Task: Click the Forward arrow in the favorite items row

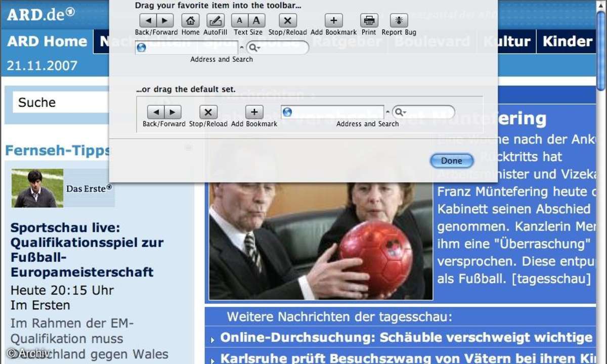Action: point(165,21)
